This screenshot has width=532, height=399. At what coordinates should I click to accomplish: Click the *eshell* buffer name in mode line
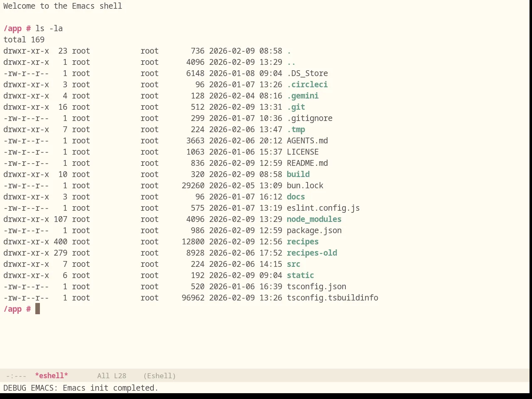[x=52, y=376]
